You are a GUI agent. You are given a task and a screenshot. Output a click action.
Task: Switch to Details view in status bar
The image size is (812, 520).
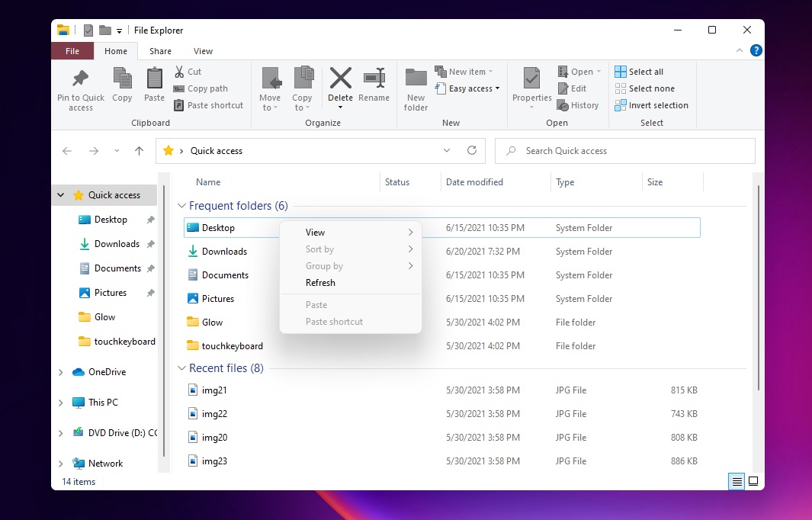pos(737,481)
